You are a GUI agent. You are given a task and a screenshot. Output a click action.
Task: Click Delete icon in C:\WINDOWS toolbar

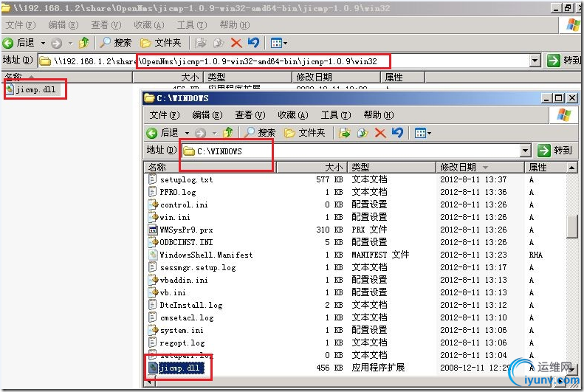(x=380, y=133)
